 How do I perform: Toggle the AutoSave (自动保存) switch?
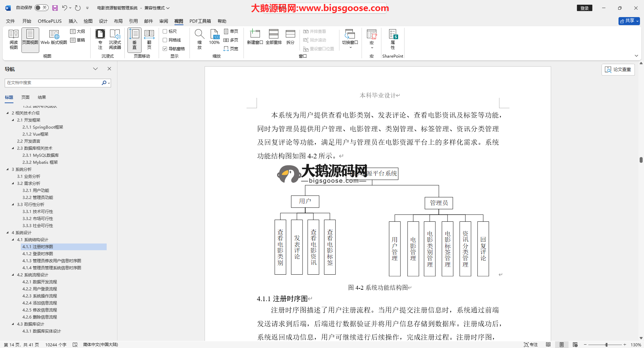point(41,8)
